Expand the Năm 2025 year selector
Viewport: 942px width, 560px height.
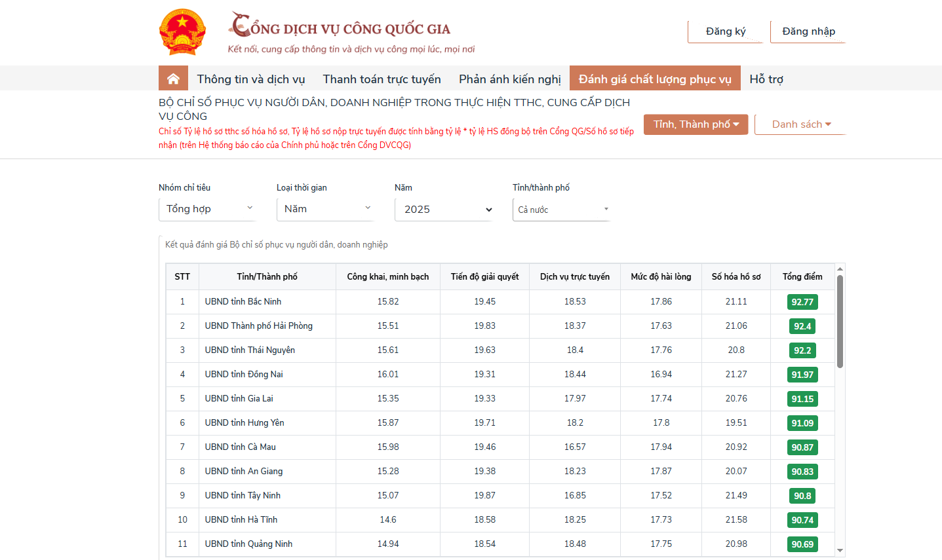443,210
